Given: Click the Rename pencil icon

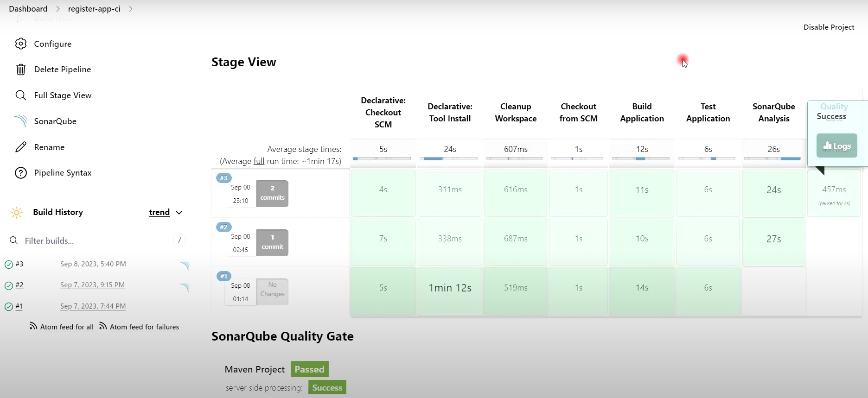Looking at the screenshot, I should click(21, 147).
